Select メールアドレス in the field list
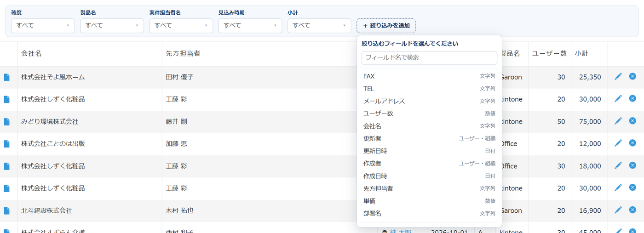The image size is (644, 233). (x=429, y=101)
